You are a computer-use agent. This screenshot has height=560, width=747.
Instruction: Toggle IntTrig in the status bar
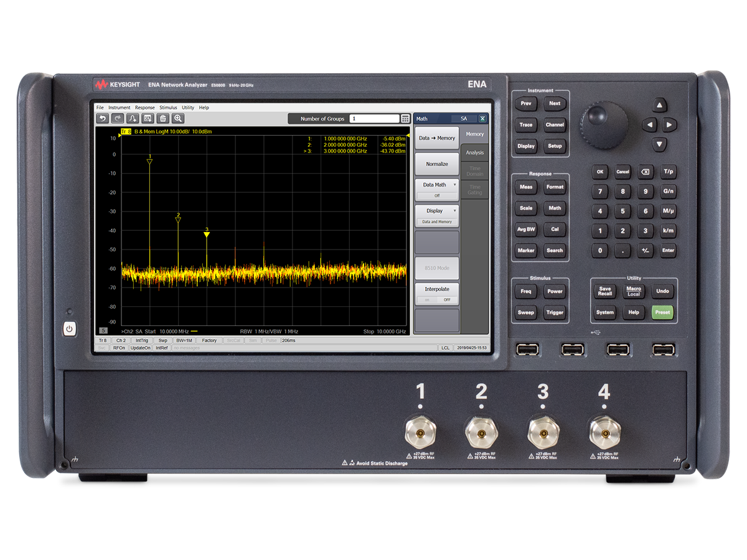click(142, 340)
